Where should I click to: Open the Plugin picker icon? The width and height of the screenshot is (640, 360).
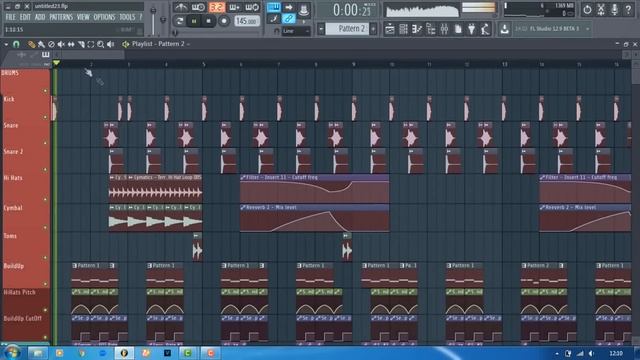pos(471,29)
